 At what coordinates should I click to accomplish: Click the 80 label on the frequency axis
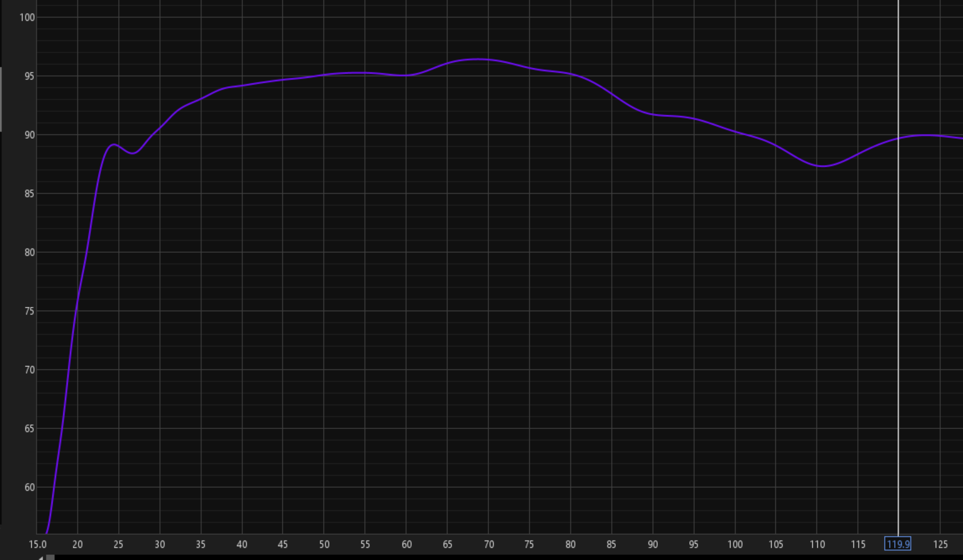pos(570,544)
